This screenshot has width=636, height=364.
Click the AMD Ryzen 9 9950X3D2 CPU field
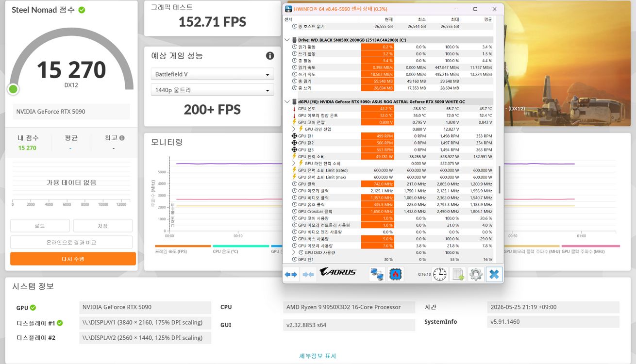tap(349, 307)
